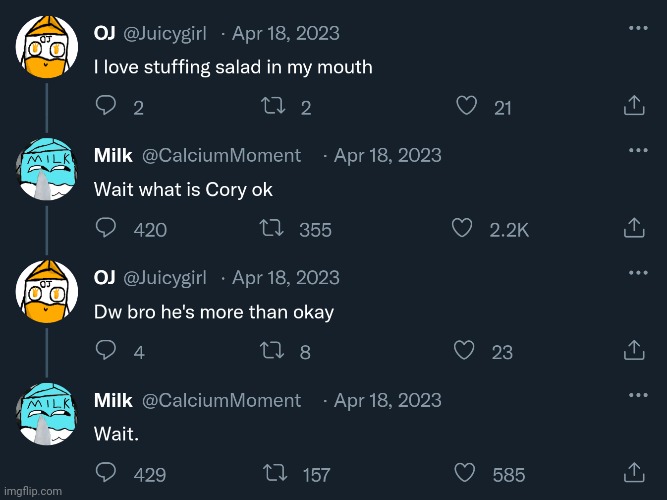The height and width of the screenshot is (500, 667).
Task: Open the @Juicygirl handle on the first tweet
Action: (165, 33)
